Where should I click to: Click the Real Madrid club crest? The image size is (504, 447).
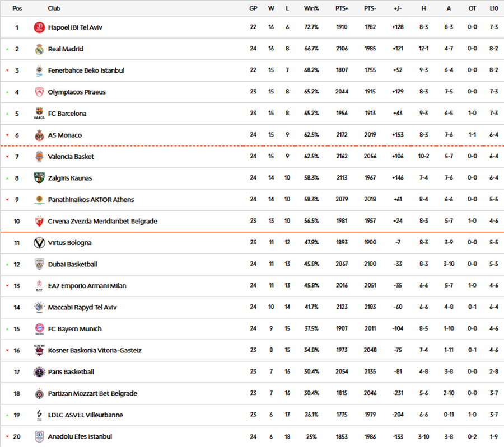(x=39, y=49)
